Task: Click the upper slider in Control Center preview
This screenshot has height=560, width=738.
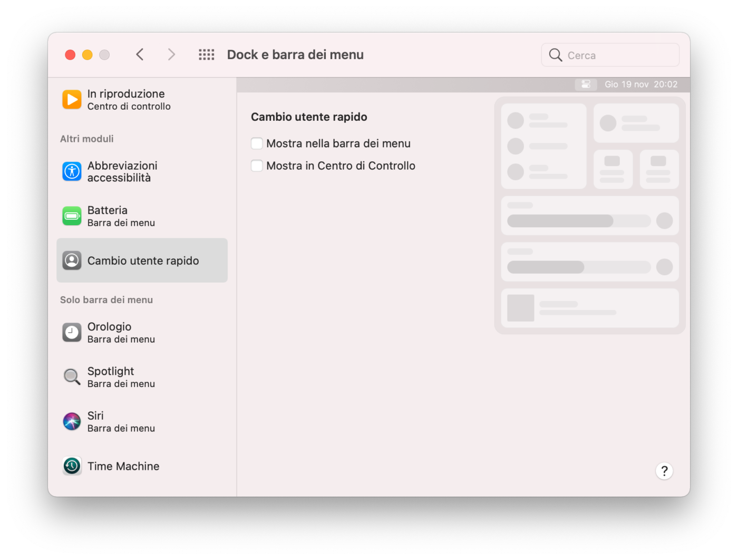Action: 579,220
